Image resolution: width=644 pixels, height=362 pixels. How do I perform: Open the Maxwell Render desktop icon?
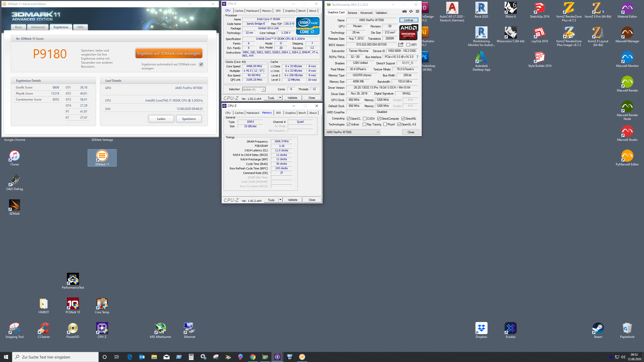(627, 84)
